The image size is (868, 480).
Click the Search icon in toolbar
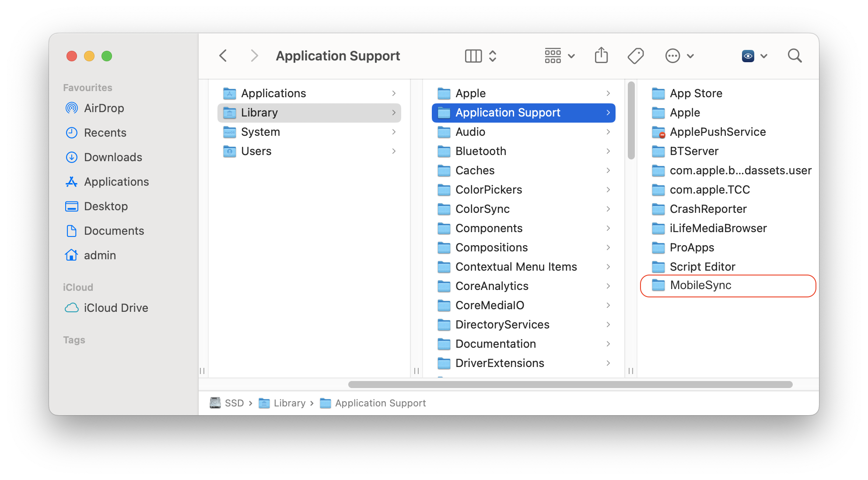pyautogui.click(x=795, y=56)
